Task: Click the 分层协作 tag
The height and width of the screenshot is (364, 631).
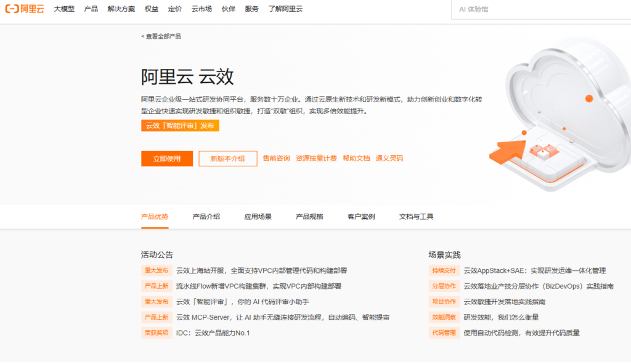Action: tap(444, 286)
